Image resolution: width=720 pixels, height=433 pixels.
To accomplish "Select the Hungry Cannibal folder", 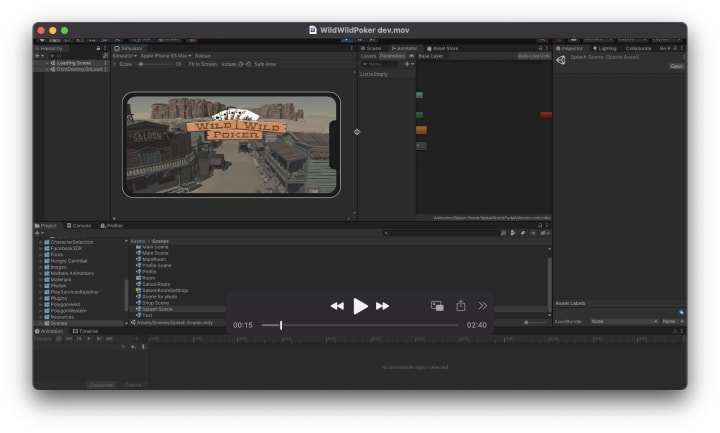I will click(x=68, y=261).
